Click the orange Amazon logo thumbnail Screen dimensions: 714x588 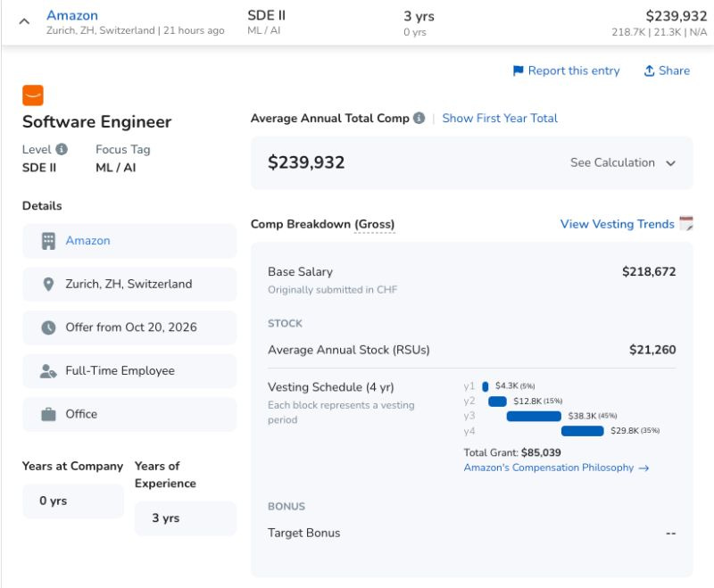pos(33,95)
